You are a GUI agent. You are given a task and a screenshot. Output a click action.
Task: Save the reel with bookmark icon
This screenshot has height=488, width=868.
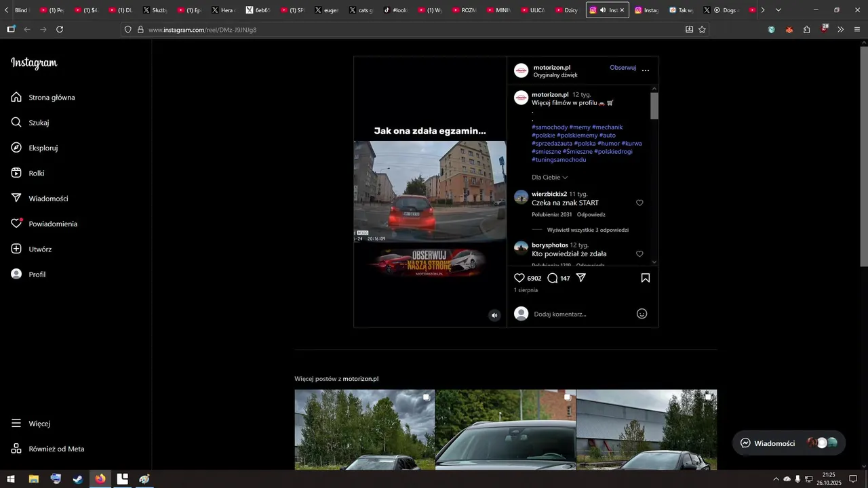pyautogui.click(x=646, y=278)
